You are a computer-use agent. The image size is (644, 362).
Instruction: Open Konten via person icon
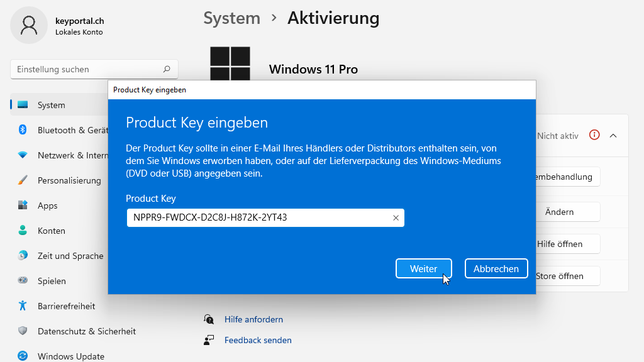point(23,231)
